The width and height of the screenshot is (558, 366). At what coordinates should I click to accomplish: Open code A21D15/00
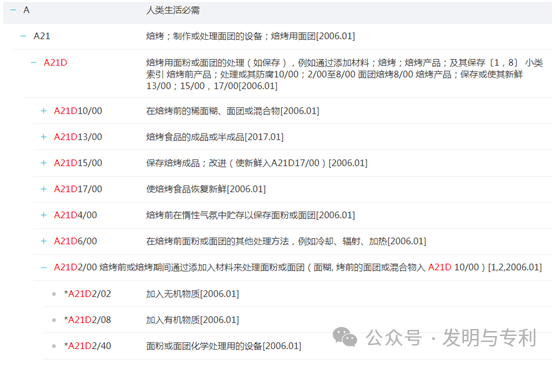click(x=78, y=163)
